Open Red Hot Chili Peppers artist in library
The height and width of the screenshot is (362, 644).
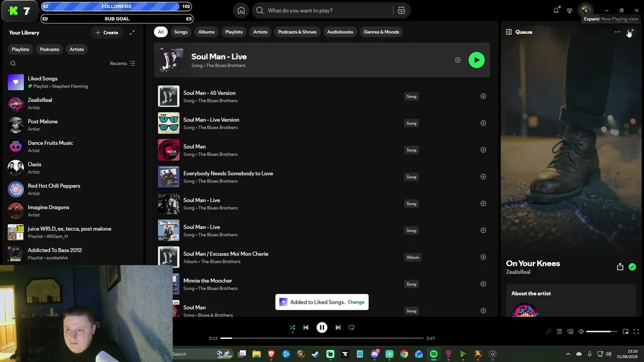point(73,189)
